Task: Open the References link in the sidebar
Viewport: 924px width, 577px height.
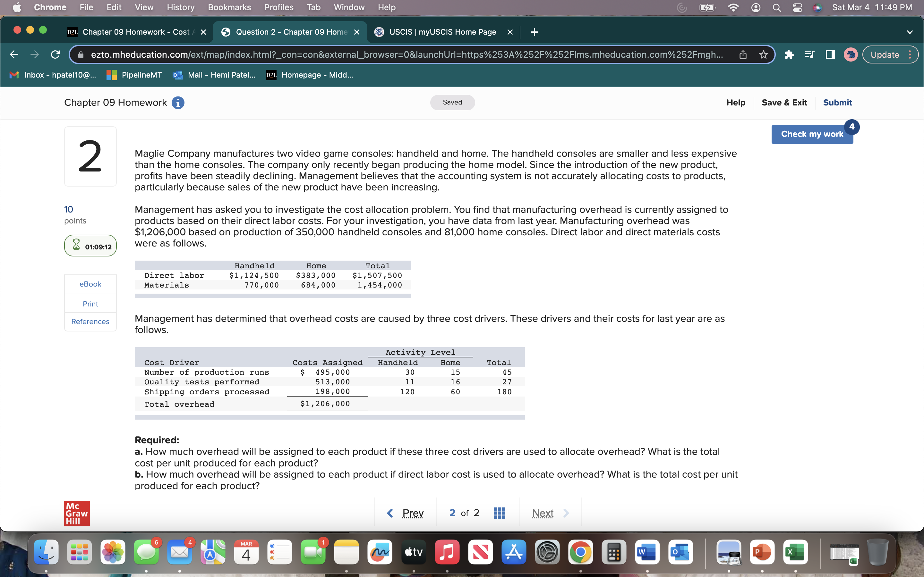Action: pyautogui.click(x=90, y=321)
